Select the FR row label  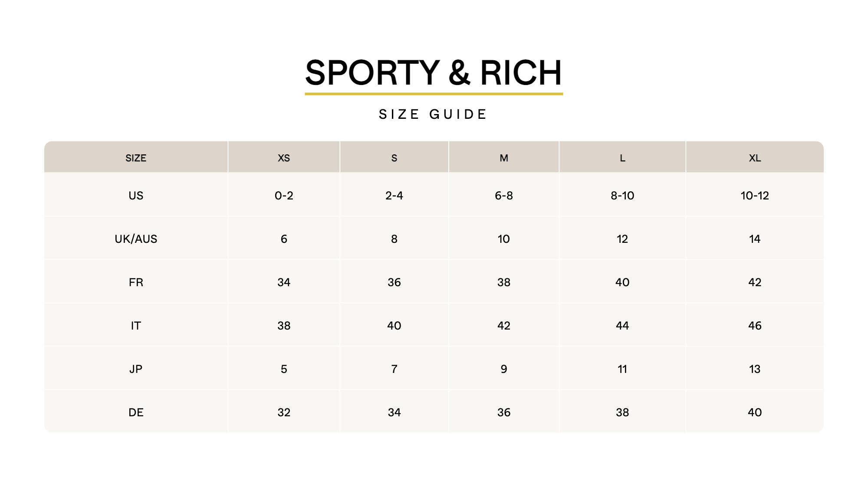[x=136, y=282]
